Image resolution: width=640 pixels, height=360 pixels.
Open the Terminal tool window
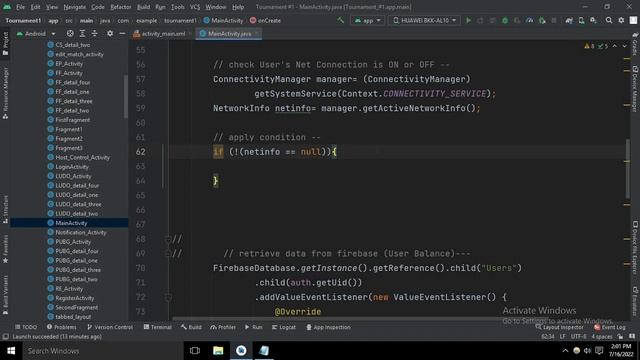(158, 327)
